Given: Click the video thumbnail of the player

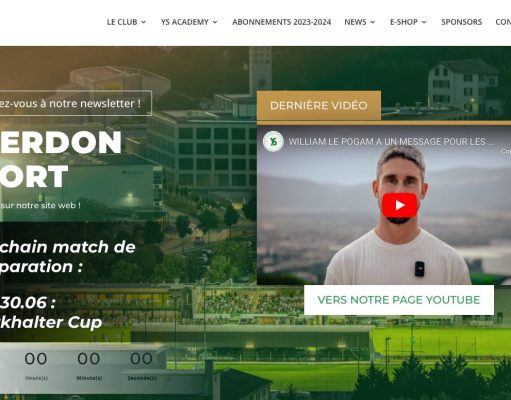Looking at the screenshot, I should tap(384, 205).
